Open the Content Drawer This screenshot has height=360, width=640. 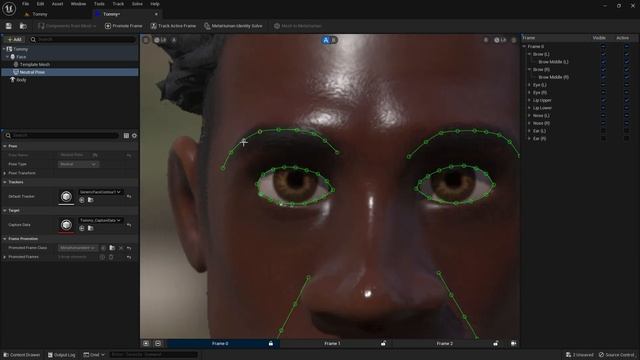[22, 355]
